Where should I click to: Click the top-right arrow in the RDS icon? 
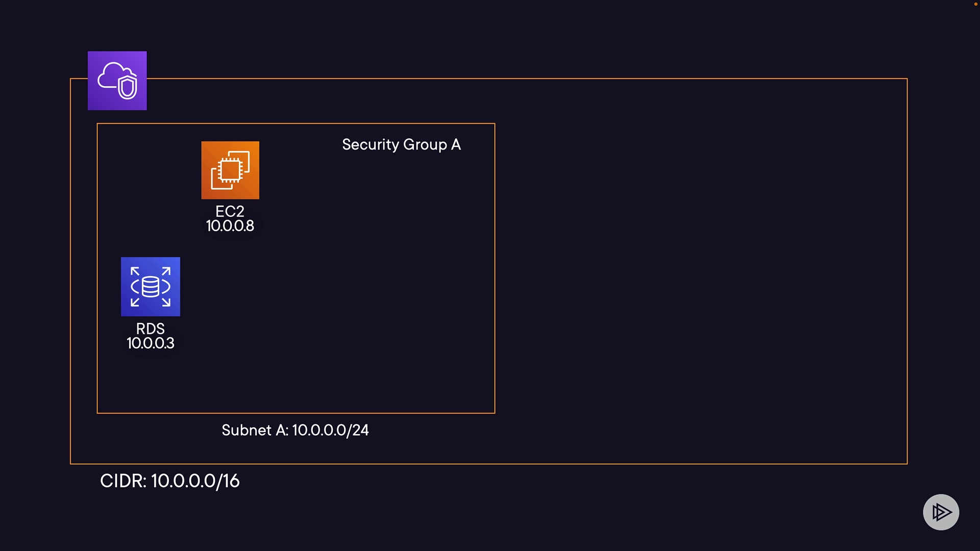pos(166,271)
